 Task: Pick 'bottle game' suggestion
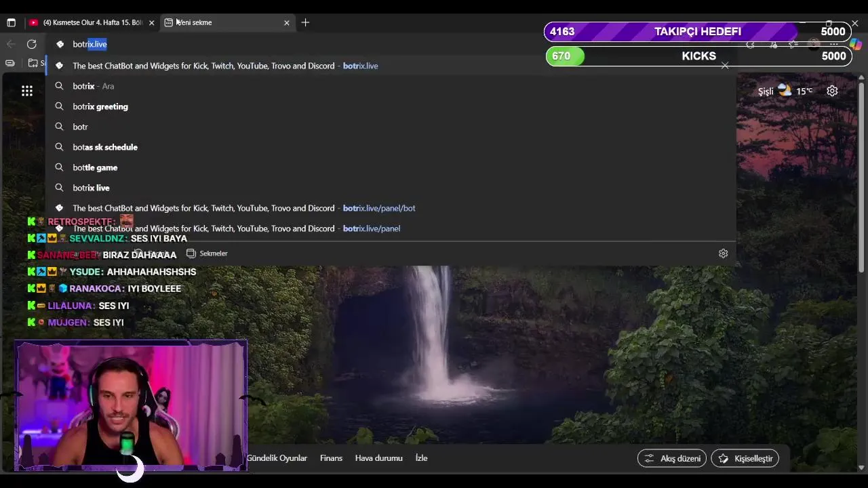[x=391, y=167]
